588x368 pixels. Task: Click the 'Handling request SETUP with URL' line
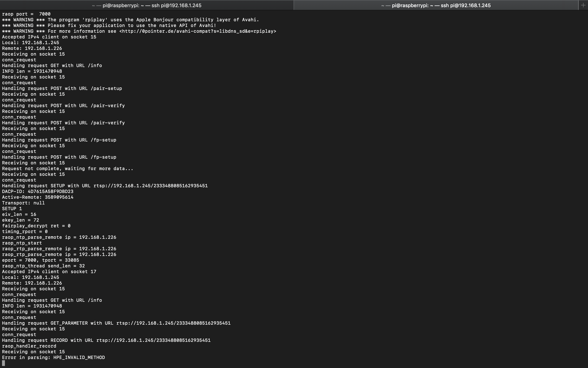click(x=105, y=186)
